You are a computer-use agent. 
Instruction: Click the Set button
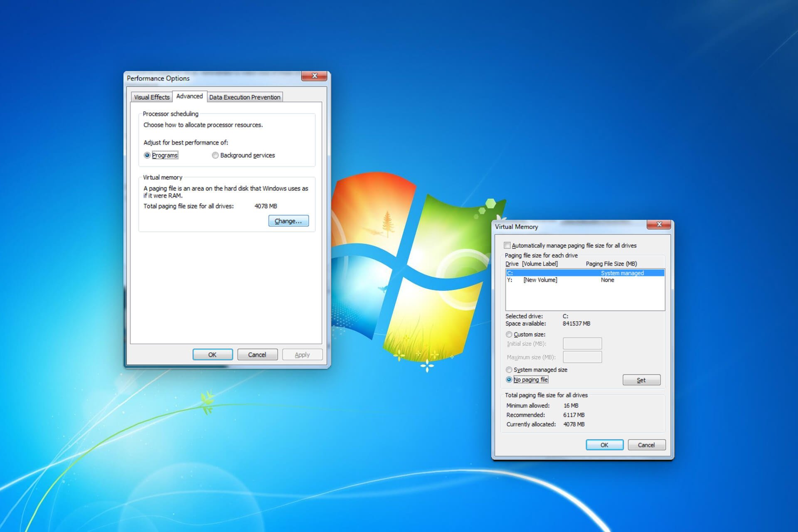641,380
